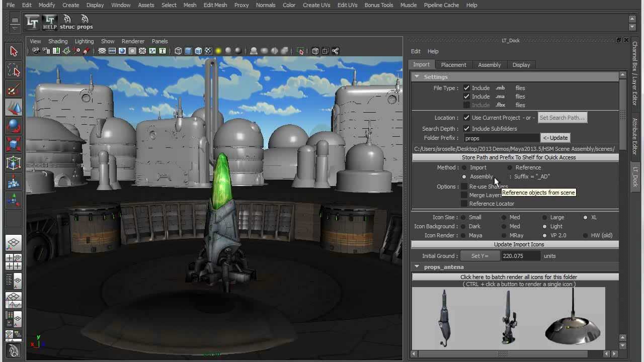
Task: Select the Soft Modification tool
Action: [x=14, y=182]
